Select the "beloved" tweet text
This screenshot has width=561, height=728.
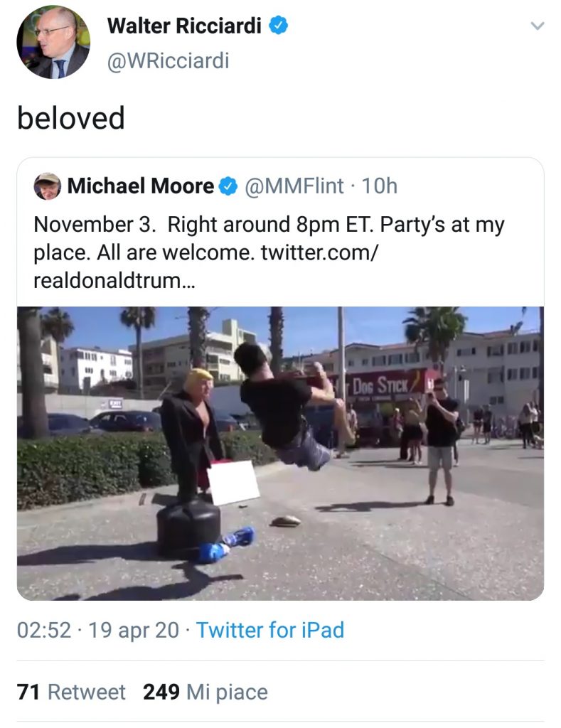tap(71, 117)
